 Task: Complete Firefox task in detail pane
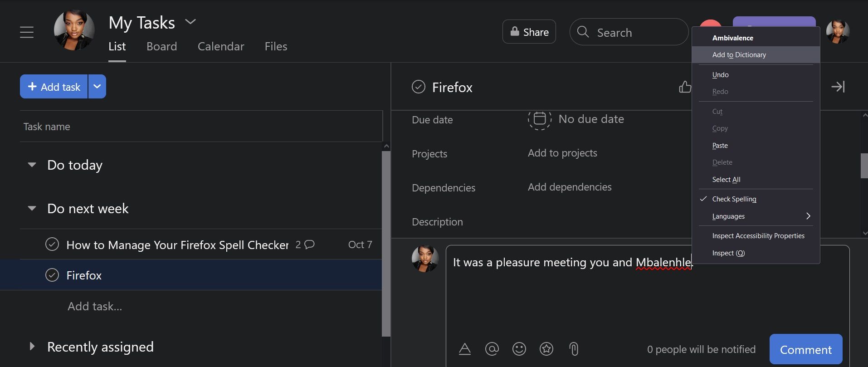pos(418,87)
